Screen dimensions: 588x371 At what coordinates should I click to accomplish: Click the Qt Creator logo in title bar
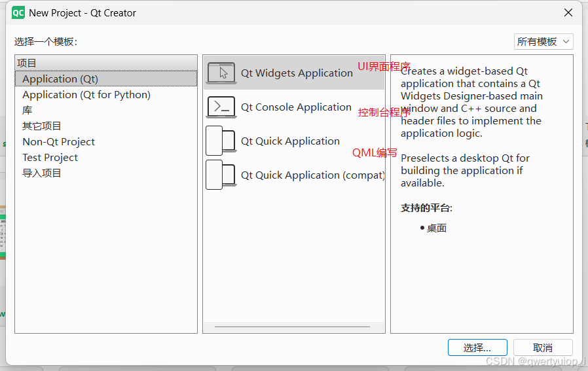point(18,12)
